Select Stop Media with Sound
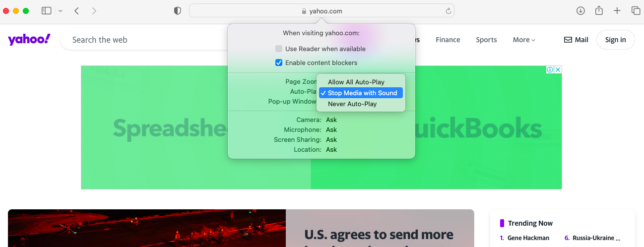 coord(361,93)
